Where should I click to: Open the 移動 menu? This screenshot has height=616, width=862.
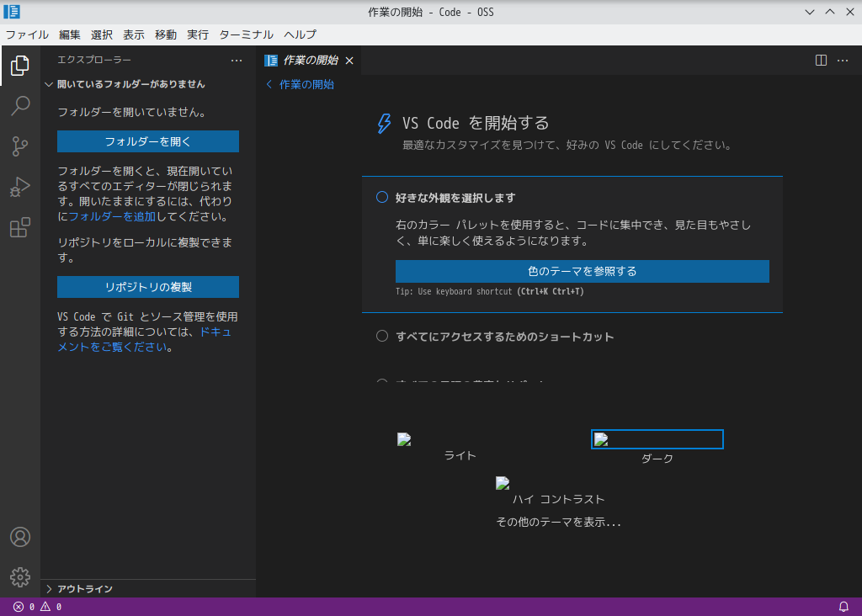pyautogui.click(x=166, y=35)
